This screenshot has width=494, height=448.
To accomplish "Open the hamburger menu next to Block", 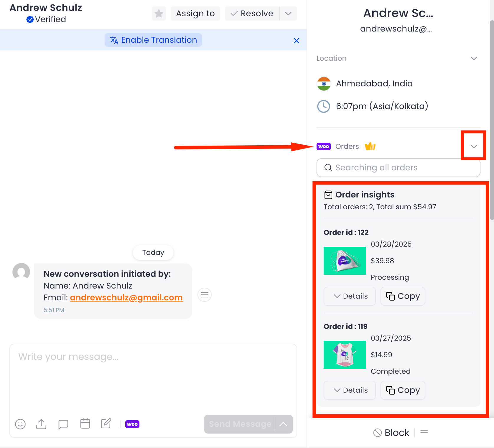I will (424, 433).
